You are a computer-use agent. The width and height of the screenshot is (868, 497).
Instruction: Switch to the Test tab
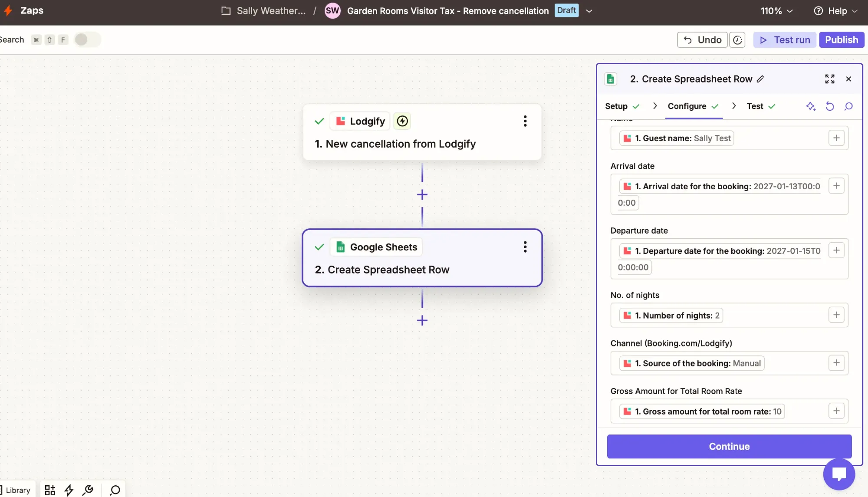point(761,106)
